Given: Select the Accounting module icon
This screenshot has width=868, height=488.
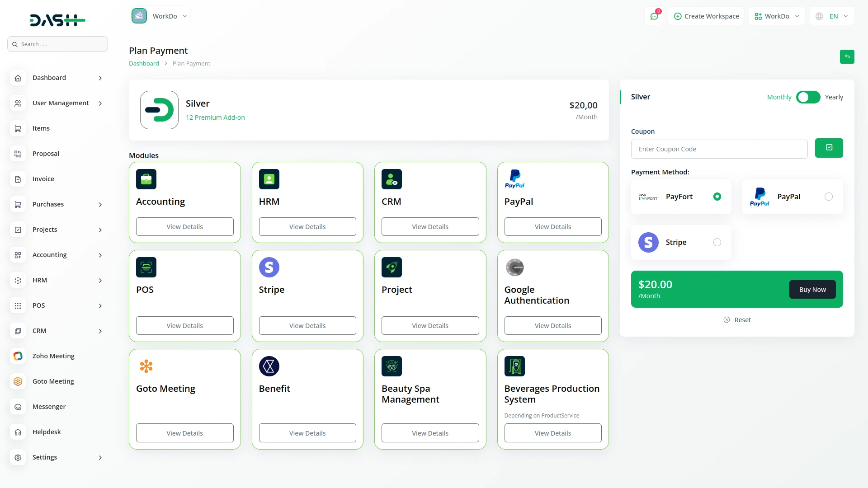Looking at the screenshot, I should click(146, 179).
